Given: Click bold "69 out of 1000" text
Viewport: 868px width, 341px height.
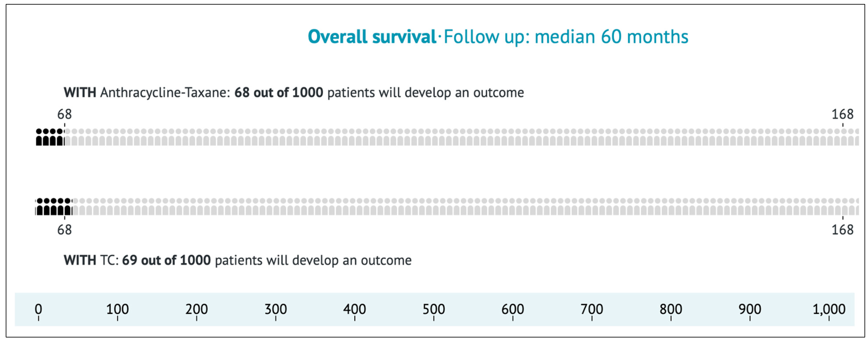Looking at the screenshot, I should tap(166, 260).
